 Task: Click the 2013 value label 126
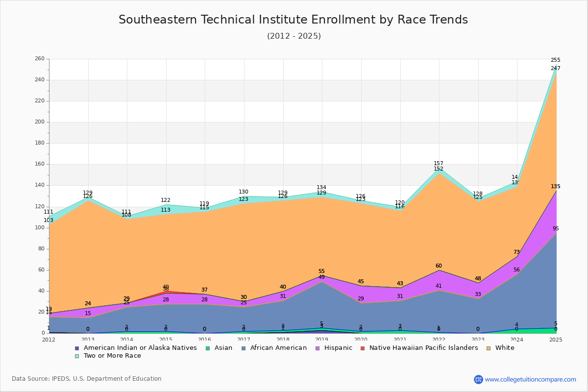[x=88, y=196]
